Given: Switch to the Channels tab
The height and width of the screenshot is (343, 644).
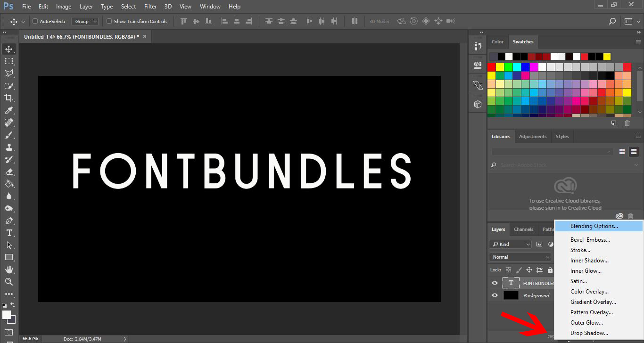Looking at the screenshot, I should pos(523,229).
